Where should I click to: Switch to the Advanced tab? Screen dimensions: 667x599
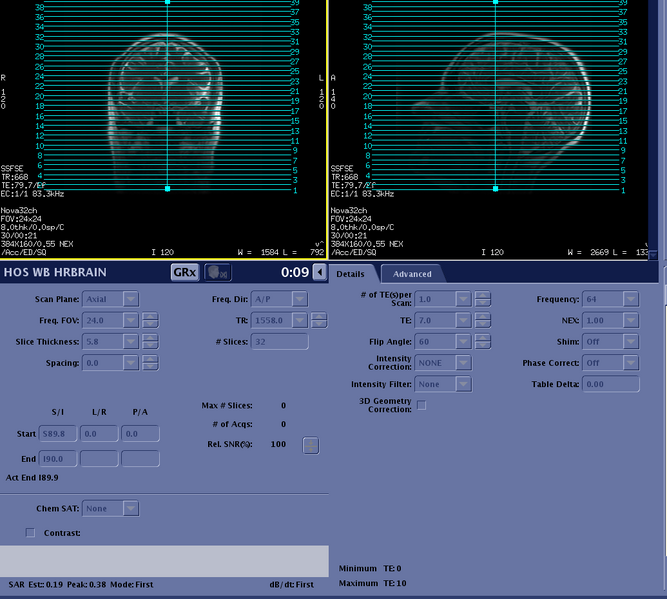point(412,274)
